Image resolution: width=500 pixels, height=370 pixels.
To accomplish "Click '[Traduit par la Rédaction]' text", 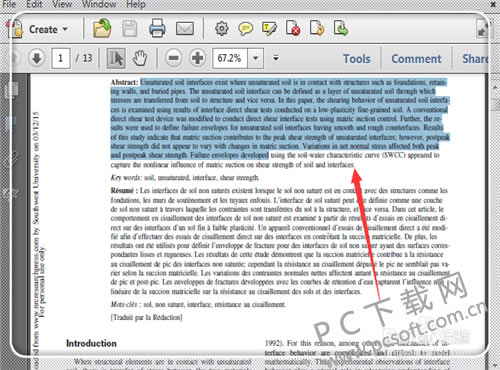I will (147, 317).
